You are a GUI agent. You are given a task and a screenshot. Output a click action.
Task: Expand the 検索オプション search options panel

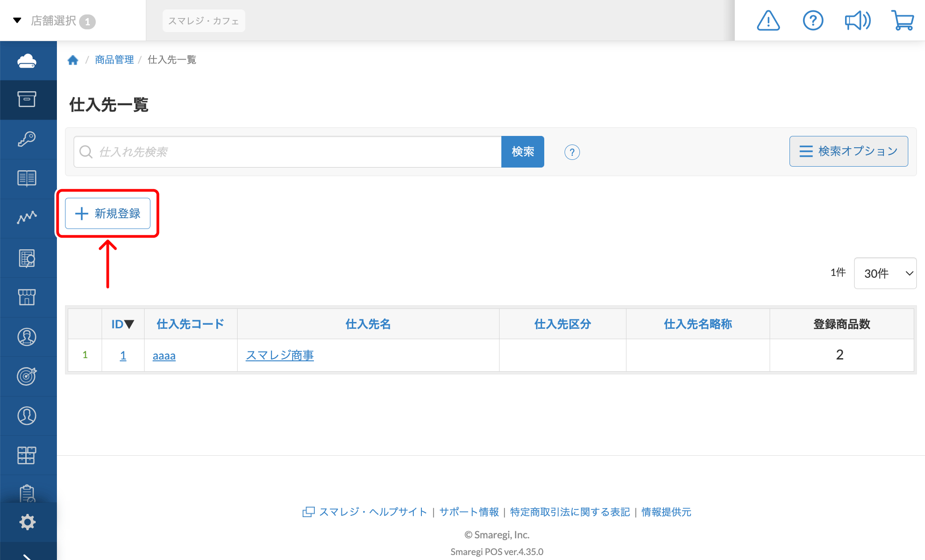[x=848, y=151]
